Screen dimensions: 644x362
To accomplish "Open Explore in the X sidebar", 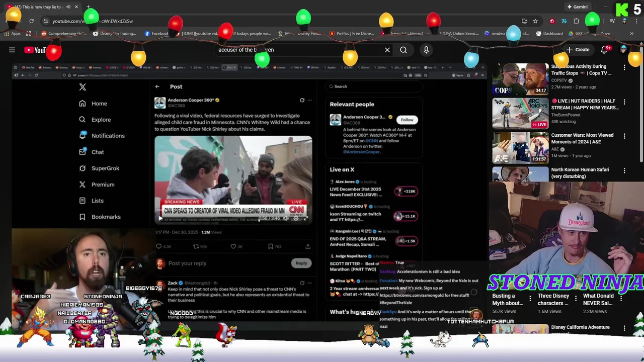I will tap(95, 120).
